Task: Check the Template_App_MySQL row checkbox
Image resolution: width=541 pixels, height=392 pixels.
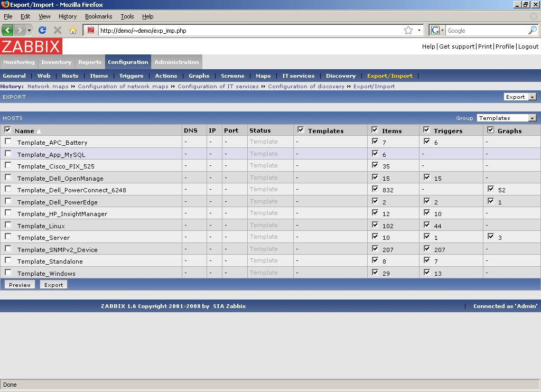Action: [8, 154]
